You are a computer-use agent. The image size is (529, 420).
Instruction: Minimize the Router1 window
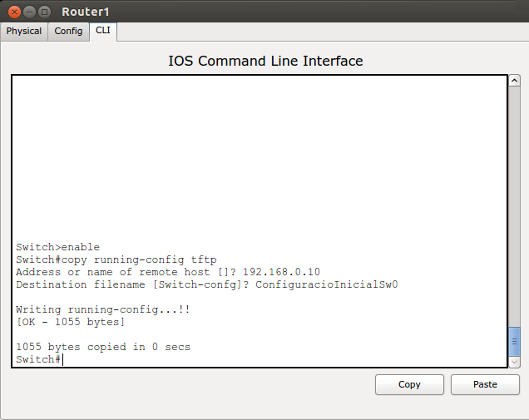[x=29, y=12]
